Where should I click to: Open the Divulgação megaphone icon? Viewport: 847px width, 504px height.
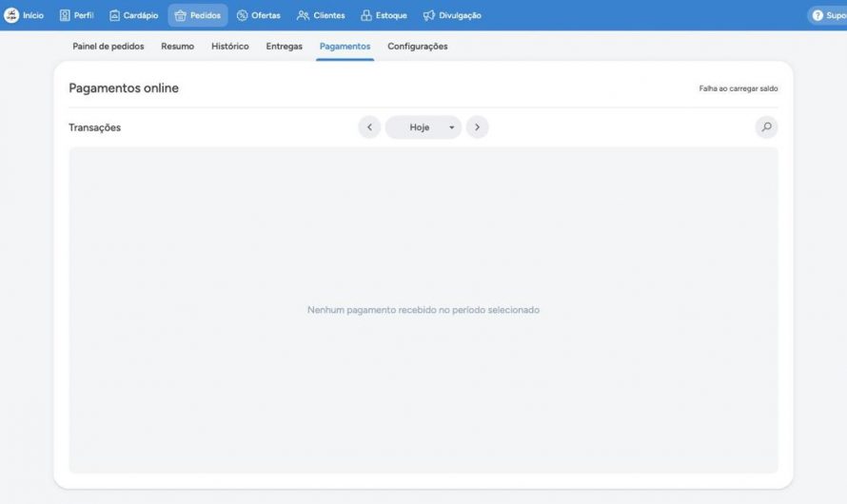click(429, 15)
